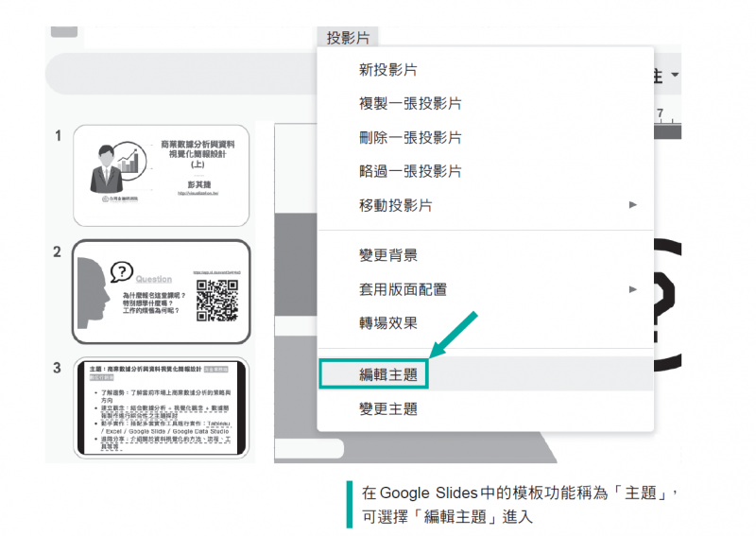Open the 投影片 menu tab
This screenshot has height=536, width=756.
(x=348, y=37)
